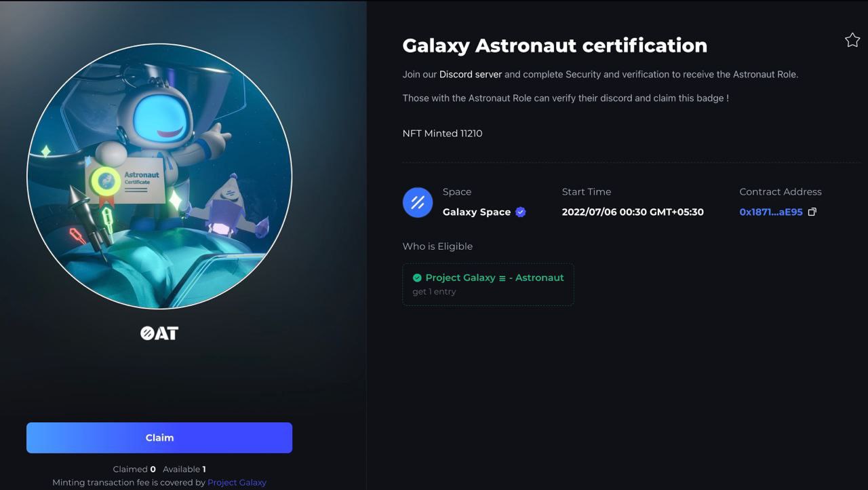Click the Galaxy Space blue round logo
Viewport: 868px width, 490px height.
418,202
